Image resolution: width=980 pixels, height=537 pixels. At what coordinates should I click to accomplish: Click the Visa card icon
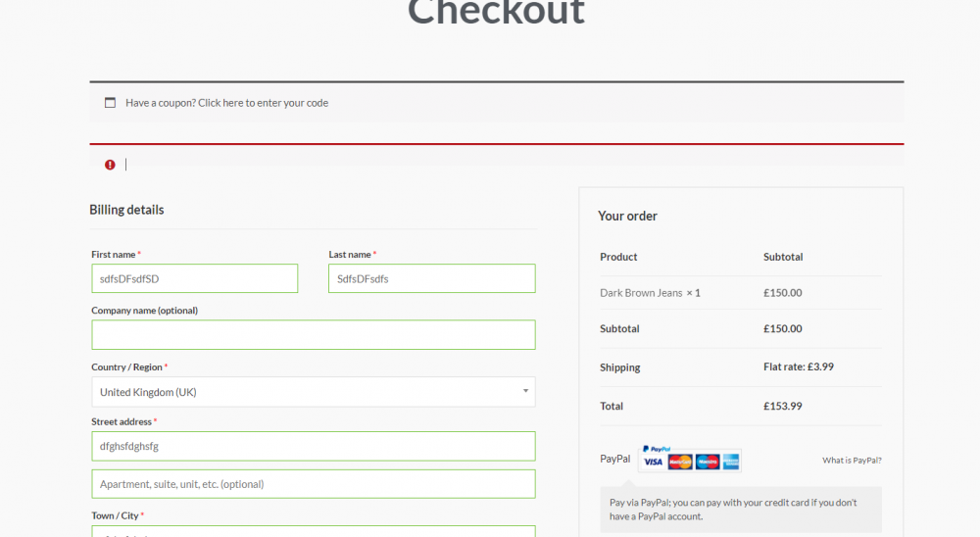coord(653,462)
